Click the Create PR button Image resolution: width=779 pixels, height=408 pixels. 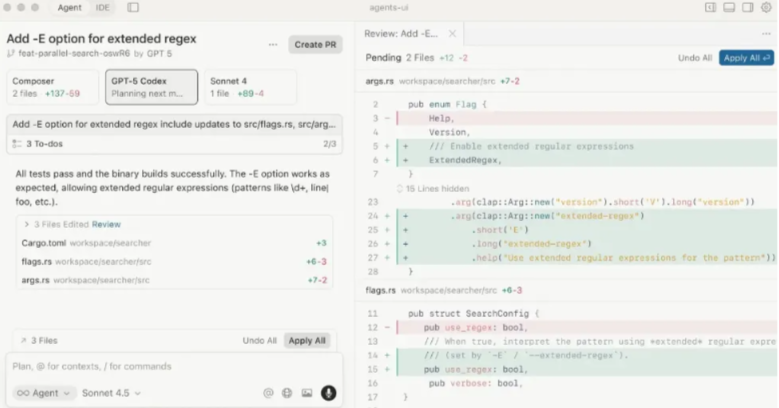coord(315,45)
